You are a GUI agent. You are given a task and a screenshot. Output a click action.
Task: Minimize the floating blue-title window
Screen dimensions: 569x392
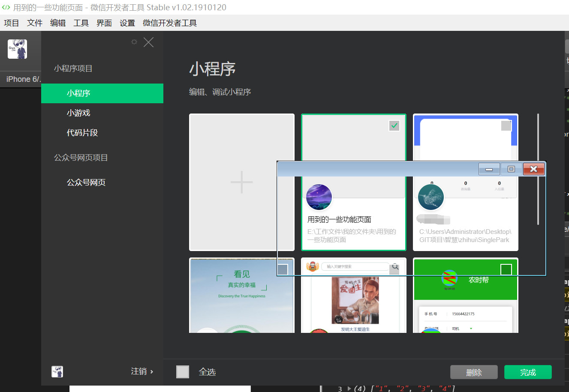(x=489, y=169)
